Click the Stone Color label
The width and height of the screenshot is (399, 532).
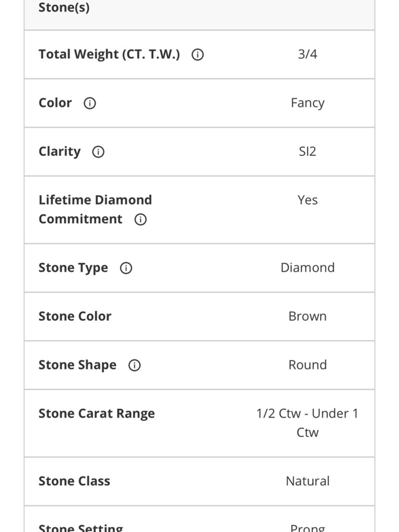[75, 316]
